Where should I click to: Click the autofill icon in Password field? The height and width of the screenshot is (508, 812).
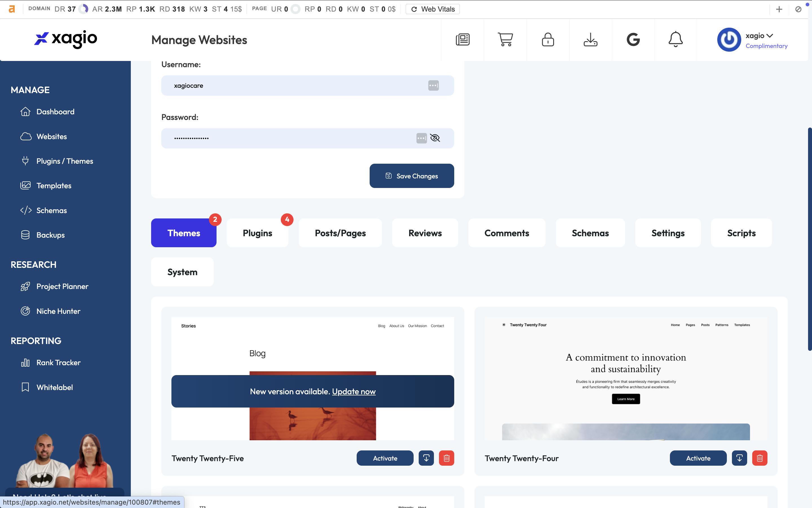click(422, 138)
